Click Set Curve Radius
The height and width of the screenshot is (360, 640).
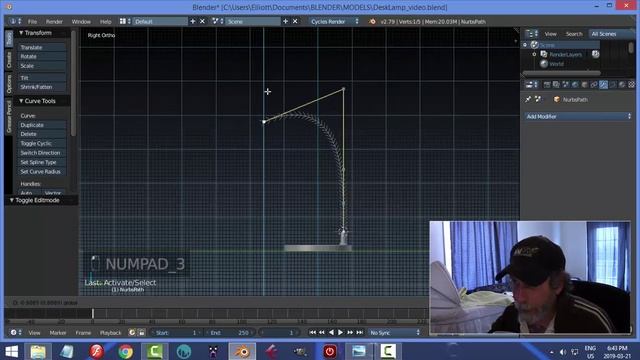pyautogui.click(x=42, y=171)
